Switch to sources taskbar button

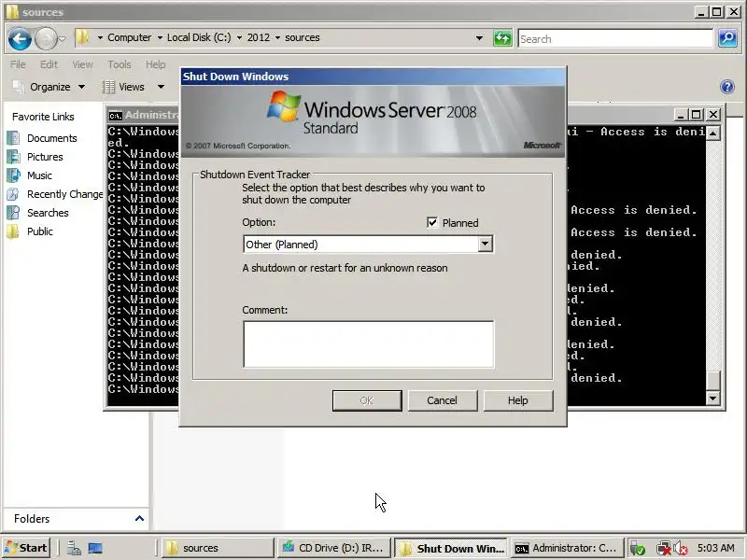(218, 548)
